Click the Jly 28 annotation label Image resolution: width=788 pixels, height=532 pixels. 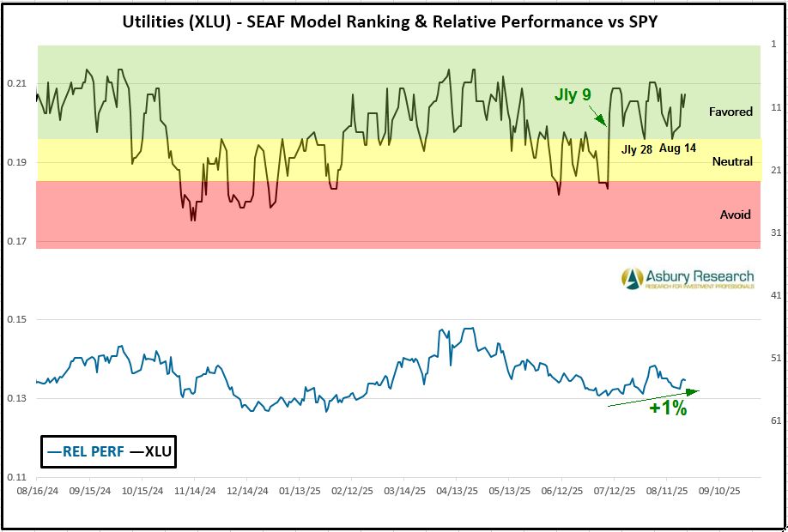637,149
